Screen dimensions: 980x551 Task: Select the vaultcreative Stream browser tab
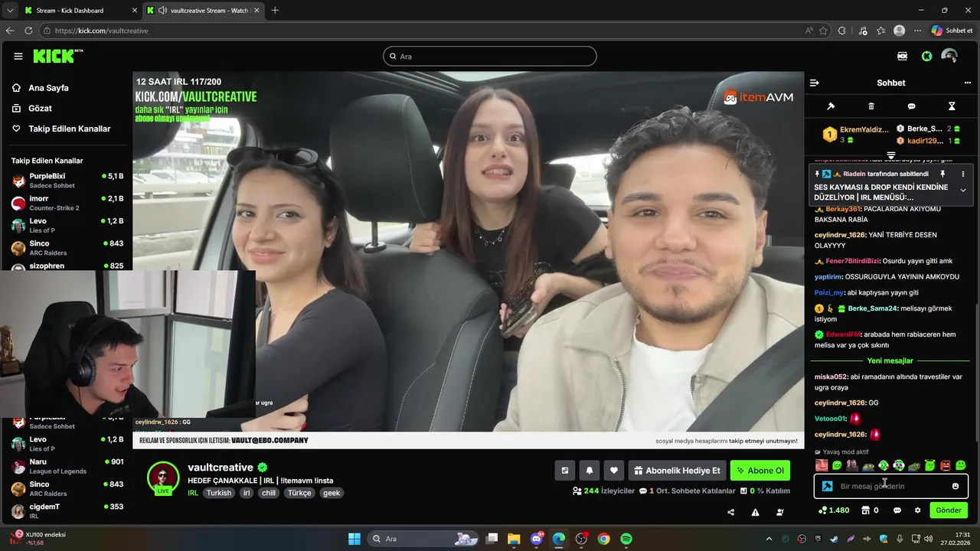(202, 11)
